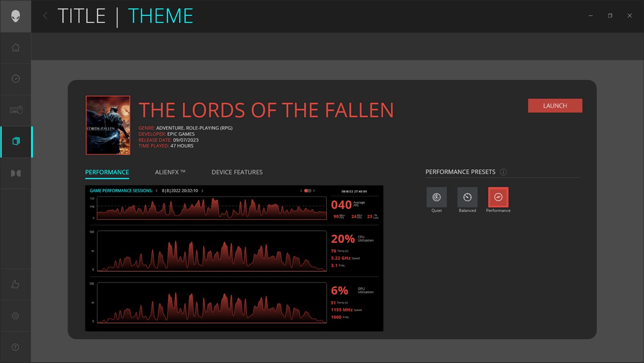Click the 24 Min FPS value

pos(354,216)
